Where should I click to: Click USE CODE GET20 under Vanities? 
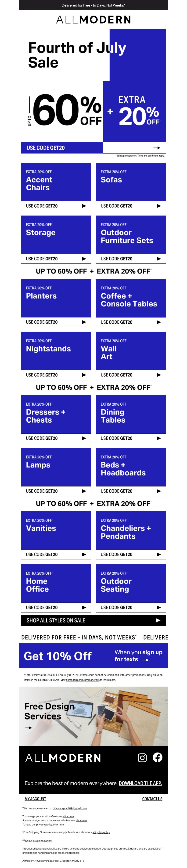pyautogui.click(x=42, y=554)
